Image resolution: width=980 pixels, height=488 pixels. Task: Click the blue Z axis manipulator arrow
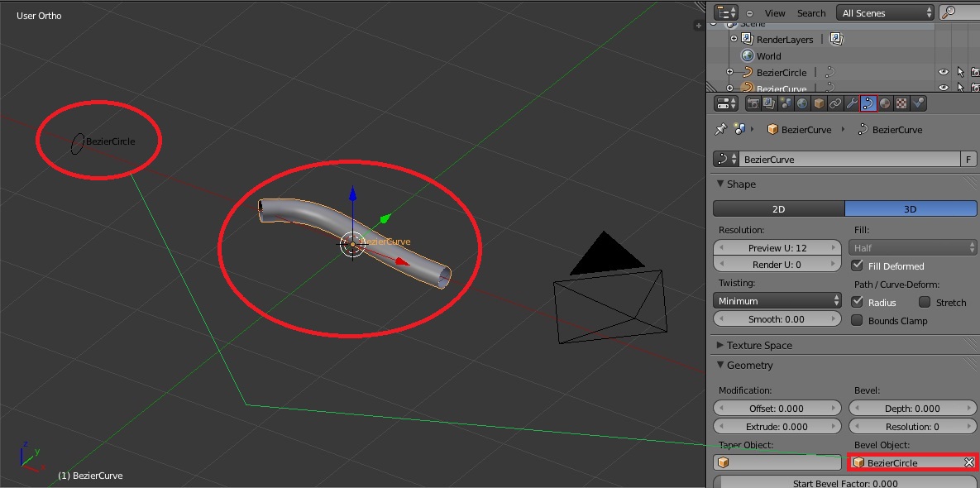[x=352, y=194]
